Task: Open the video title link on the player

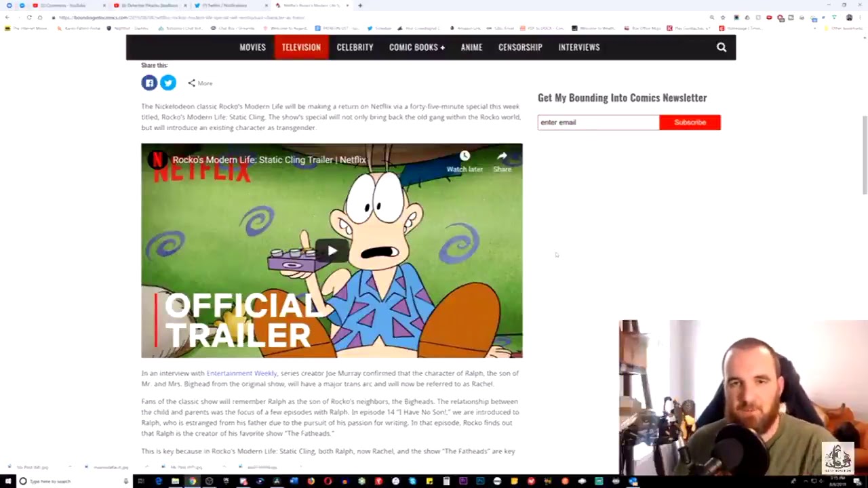Action: pos(269,160)
